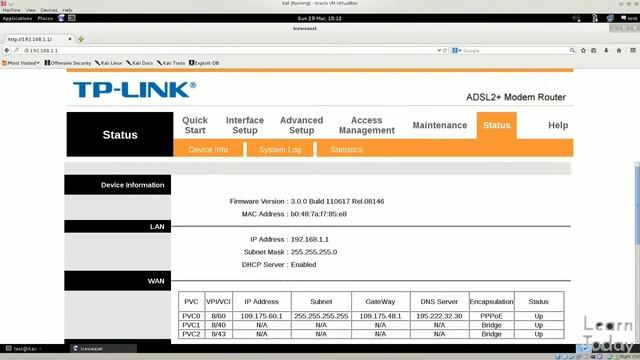
Task: Click the TP-LINK logo
Action: 134,89
